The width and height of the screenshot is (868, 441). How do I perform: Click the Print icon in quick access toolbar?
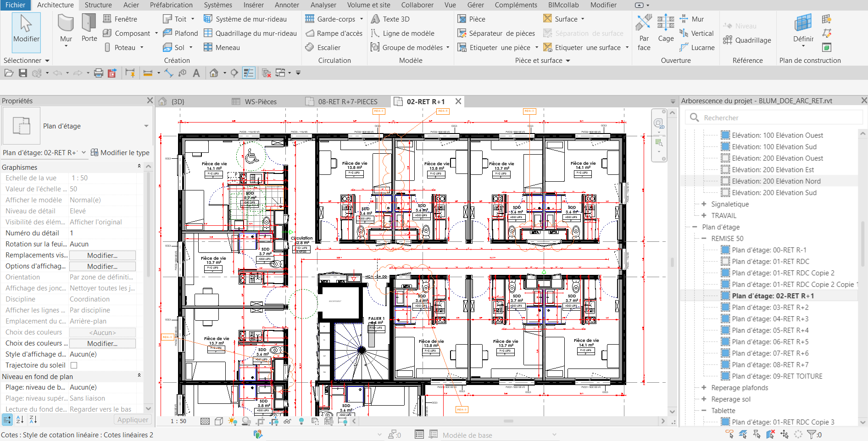pos(98,73)
